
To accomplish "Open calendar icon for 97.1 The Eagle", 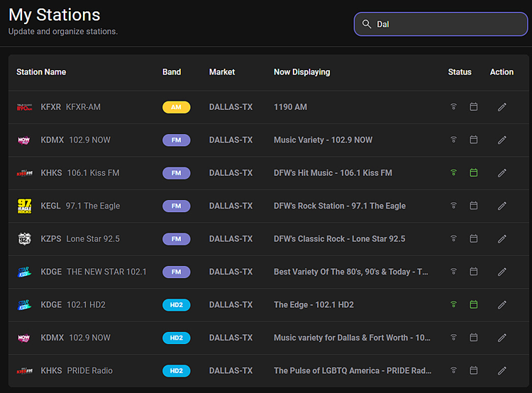I will click(x=474, y=205).
